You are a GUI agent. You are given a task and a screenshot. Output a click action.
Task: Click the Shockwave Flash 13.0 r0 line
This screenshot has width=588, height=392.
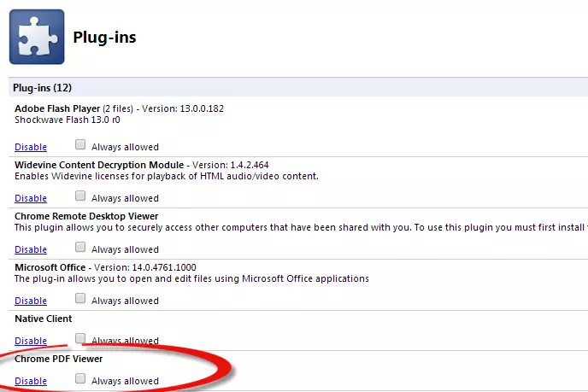[68, 120]
